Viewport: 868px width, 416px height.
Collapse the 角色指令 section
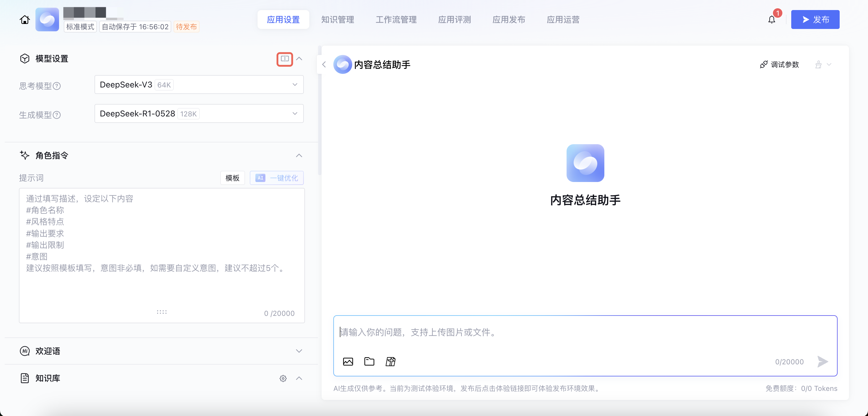point(299,155)
